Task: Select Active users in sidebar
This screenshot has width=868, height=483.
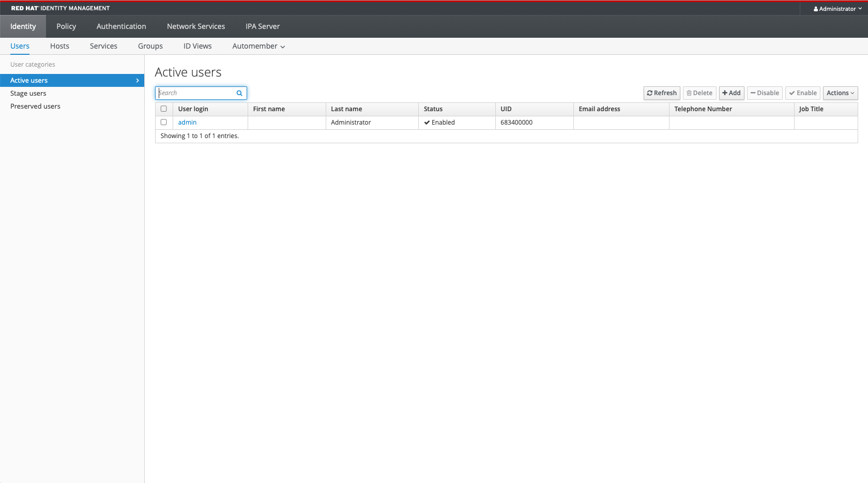Action: [x=72, y=81]
